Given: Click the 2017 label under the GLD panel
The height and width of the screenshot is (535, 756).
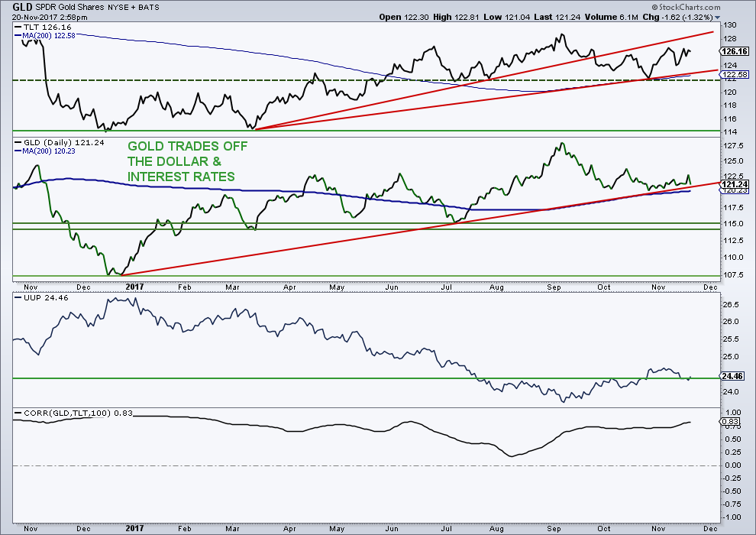Looking at the screenshot, I should (x=134, y=287).
